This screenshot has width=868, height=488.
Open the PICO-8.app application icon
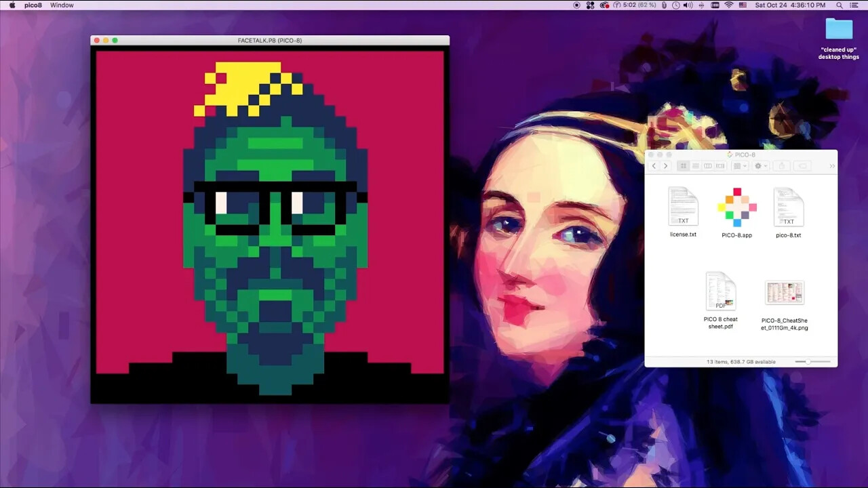click(736, 207)
